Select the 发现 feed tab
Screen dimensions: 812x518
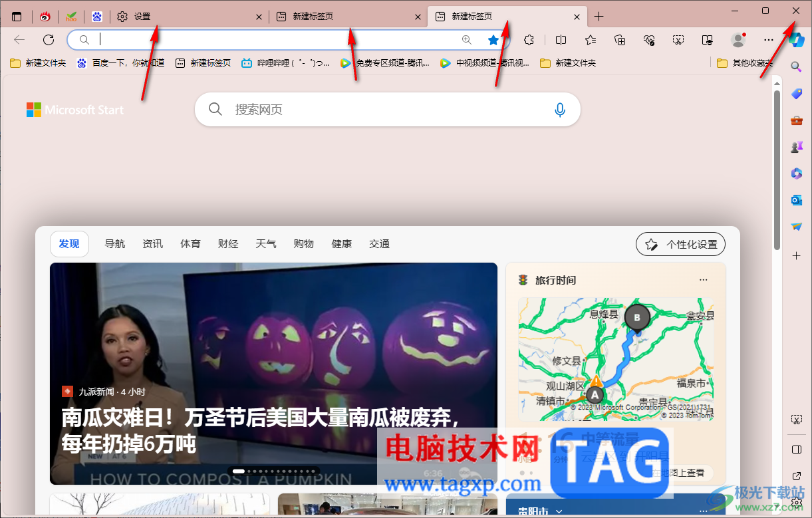click(69, 244)
